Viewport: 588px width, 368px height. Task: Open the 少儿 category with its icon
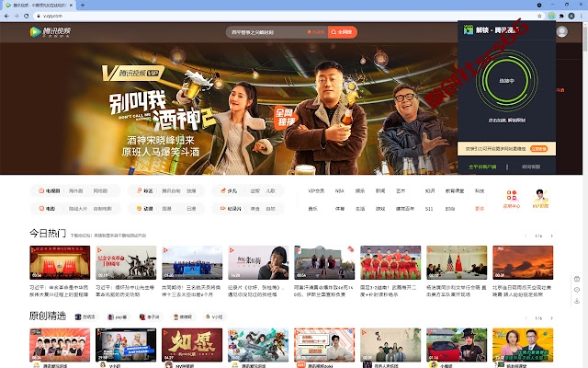tap(229, 190)
